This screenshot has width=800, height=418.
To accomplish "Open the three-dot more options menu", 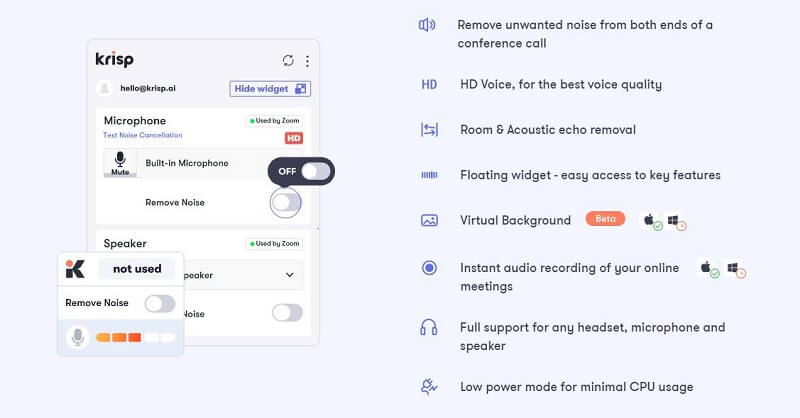I will [307, 61].
